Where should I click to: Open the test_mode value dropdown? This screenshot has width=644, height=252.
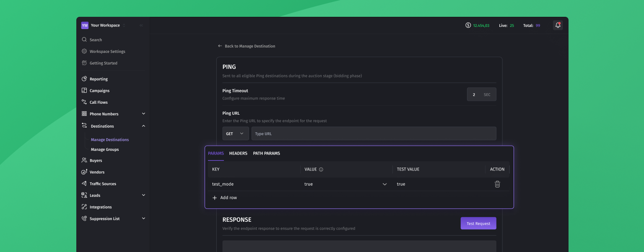384,184
